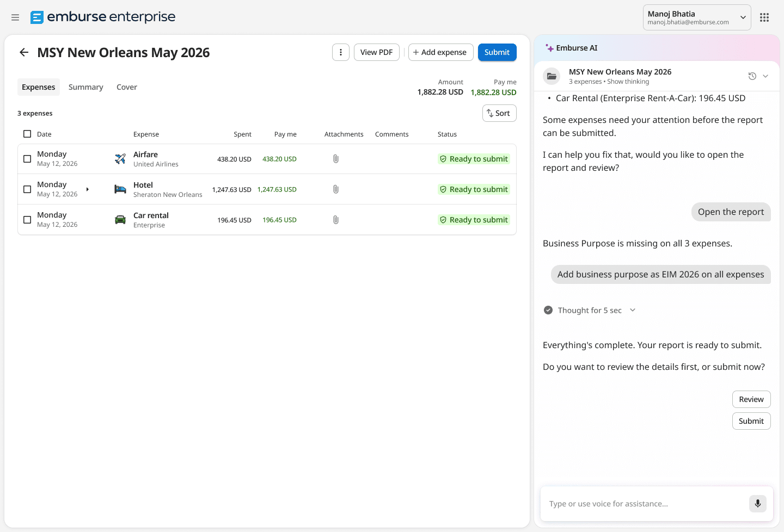
Task: Open Hotel attachment paperclip
Action: pos(336,189)
